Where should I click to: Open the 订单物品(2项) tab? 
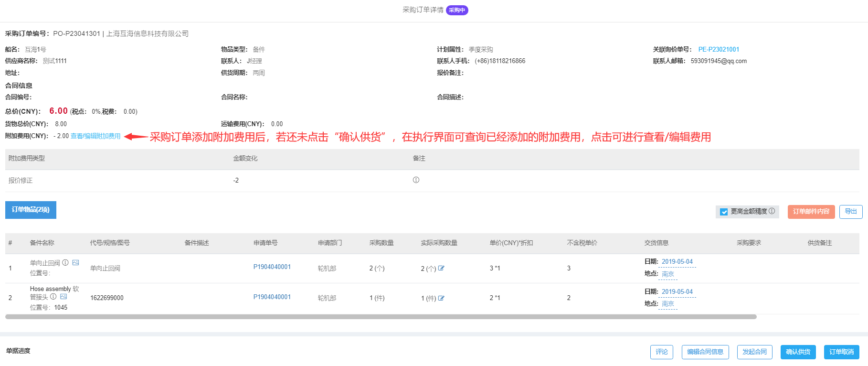click(x=31, y=210)
